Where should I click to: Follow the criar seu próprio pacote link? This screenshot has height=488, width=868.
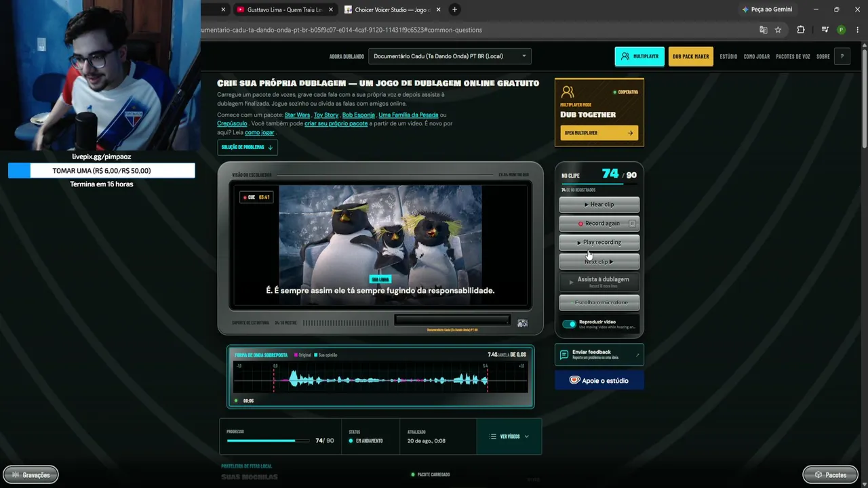tap(336, 124)
